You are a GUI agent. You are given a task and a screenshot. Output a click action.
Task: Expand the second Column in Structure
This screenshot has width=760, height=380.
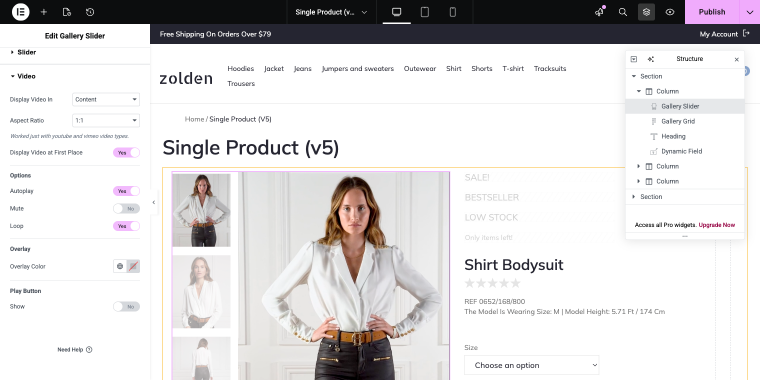[x=639, y=166]
